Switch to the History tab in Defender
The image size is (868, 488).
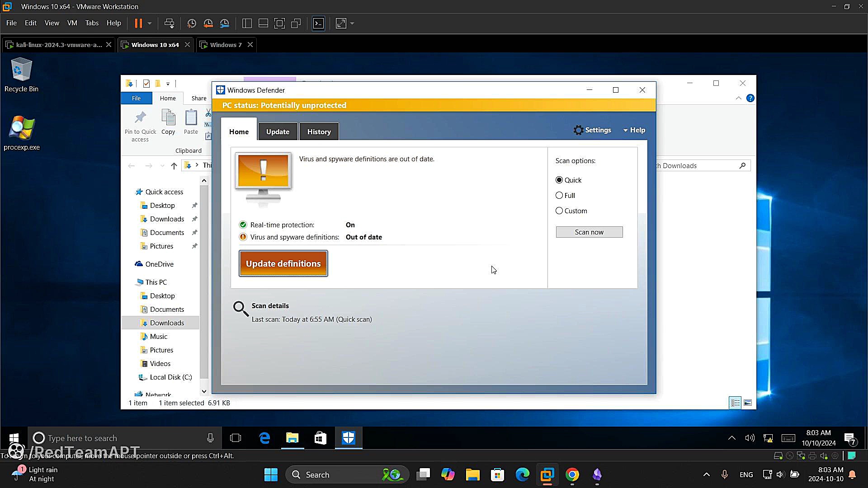coord(319,131)
